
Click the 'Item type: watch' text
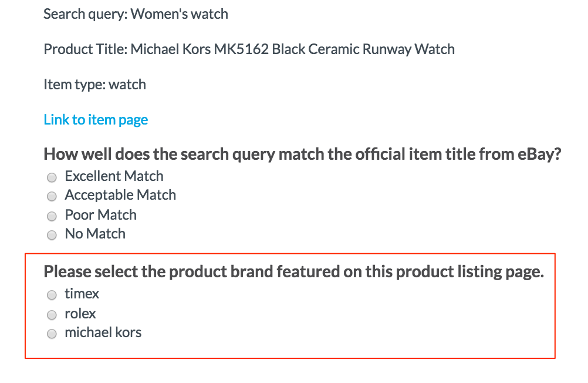coord(95,85)
